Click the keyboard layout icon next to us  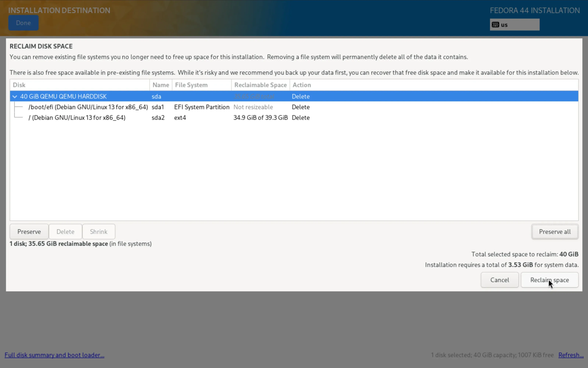click(495, 25)
